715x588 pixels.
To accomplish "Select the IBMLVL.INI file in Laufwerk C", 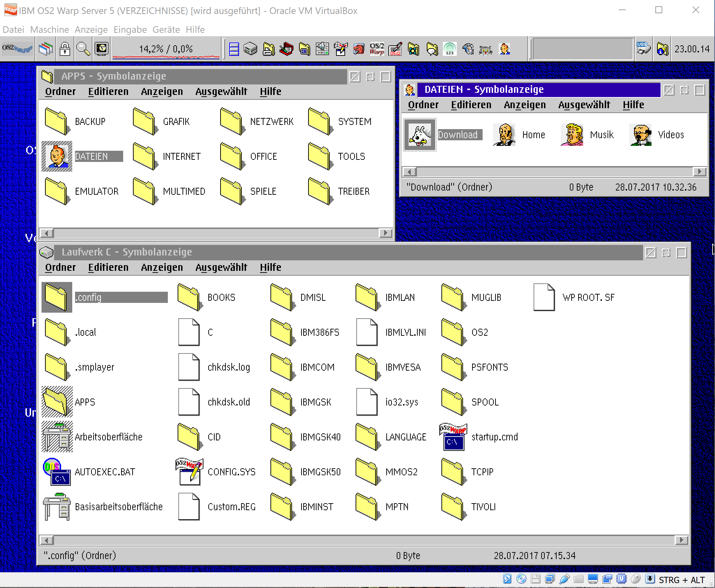I will click(367, 332).
